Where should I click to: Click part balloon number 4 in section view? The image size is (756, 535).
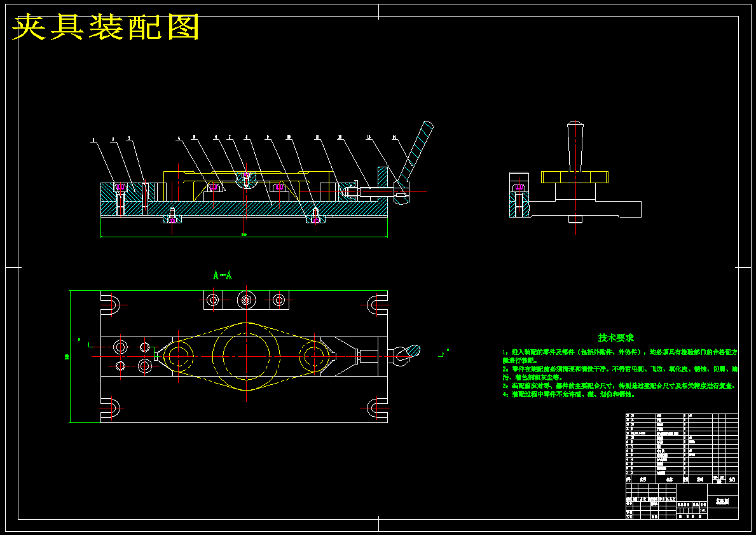coord(179,139)
